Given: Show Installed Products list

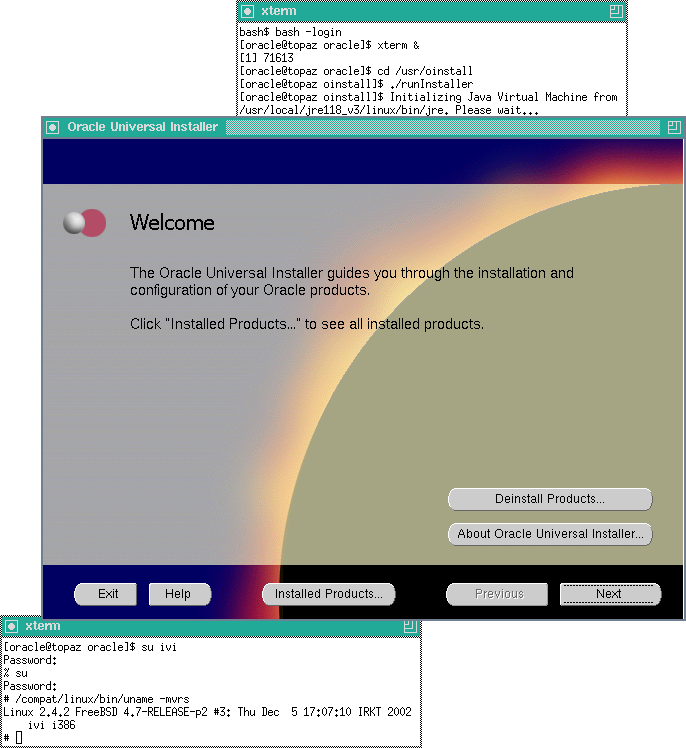Looking at the screenshot, I should [328, 594].
